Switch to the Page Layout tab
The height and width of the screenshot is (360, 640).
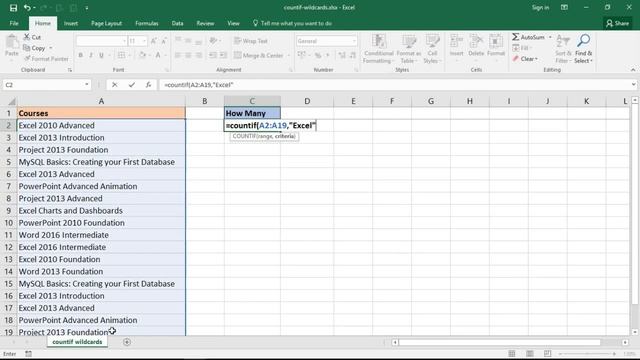[x=106, y=23]
